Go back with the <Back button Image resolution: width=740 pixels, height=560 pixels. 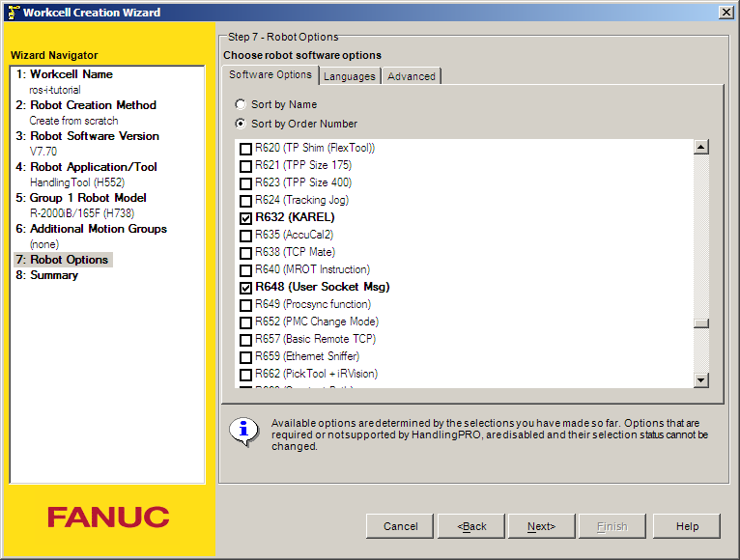(x=471, y=526)
